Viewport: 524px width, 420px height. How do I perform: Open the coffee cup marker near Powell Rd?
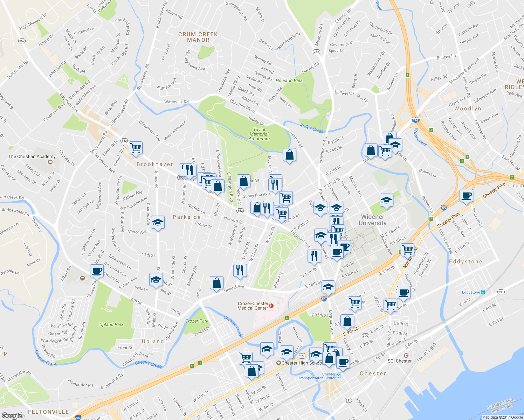pos(97,271)
